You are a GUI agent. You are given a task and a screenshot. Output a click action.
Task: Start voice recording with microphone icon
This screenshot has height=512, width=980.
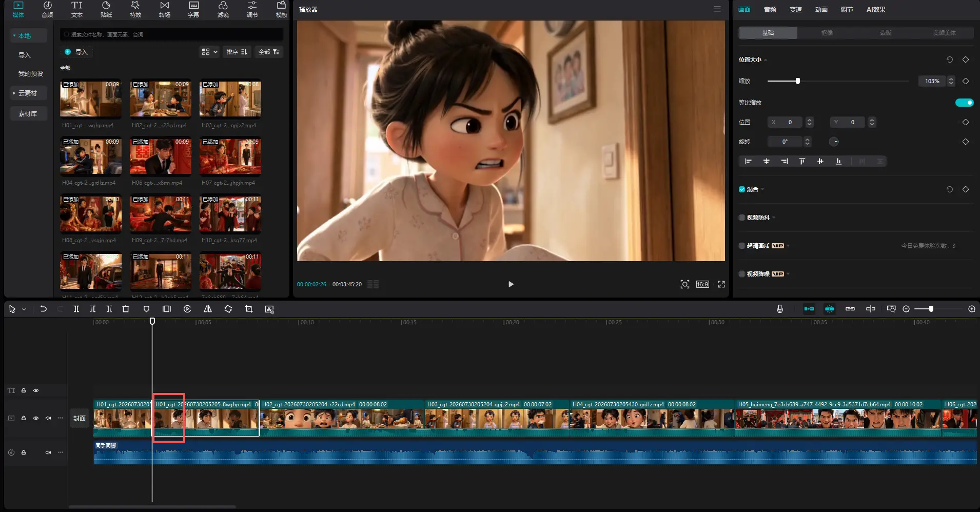780,309
